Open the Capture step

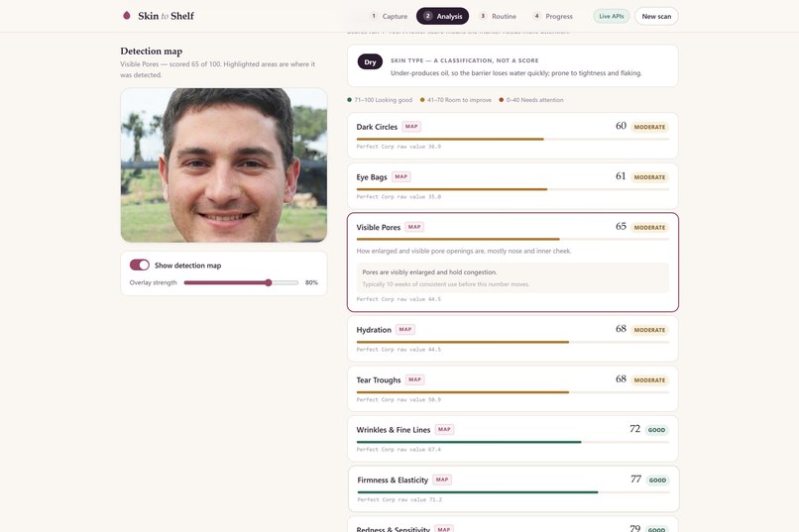point(389,16)
